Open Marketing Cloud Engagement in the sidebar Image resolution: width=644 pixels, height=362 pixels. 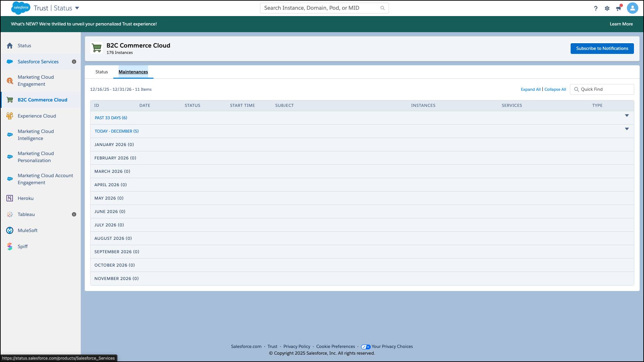click(36, 81)
